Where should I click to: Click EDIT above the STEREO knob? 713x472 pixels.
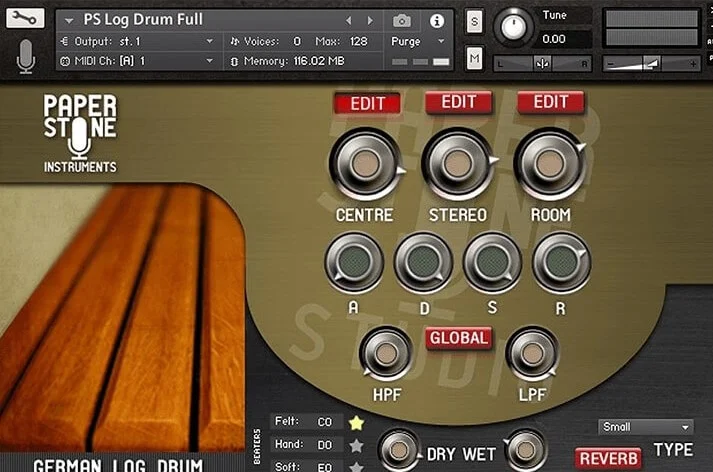coord(459,102)
